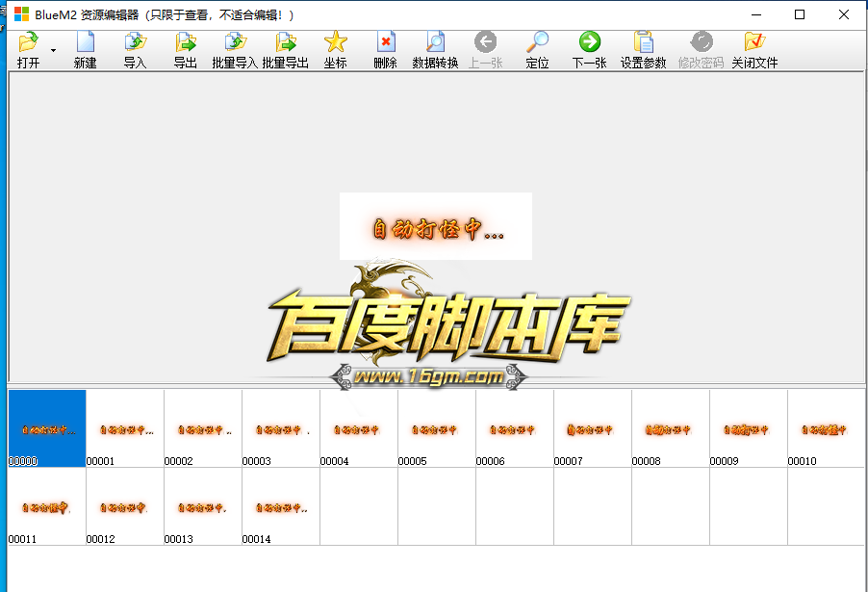Viewport: 868px width, 592px height.
Task: Select thumbnail 00001
Action: [125, 428]
